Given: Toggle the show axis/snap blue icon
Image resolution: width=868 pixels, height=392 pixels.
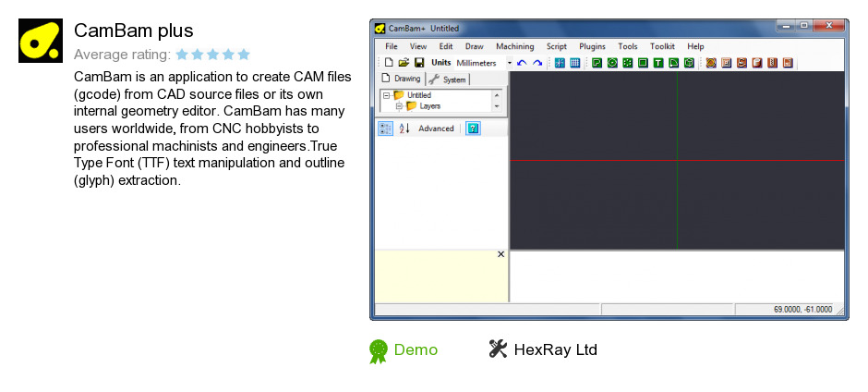Looking at the screenshot, I should (560, 63).
